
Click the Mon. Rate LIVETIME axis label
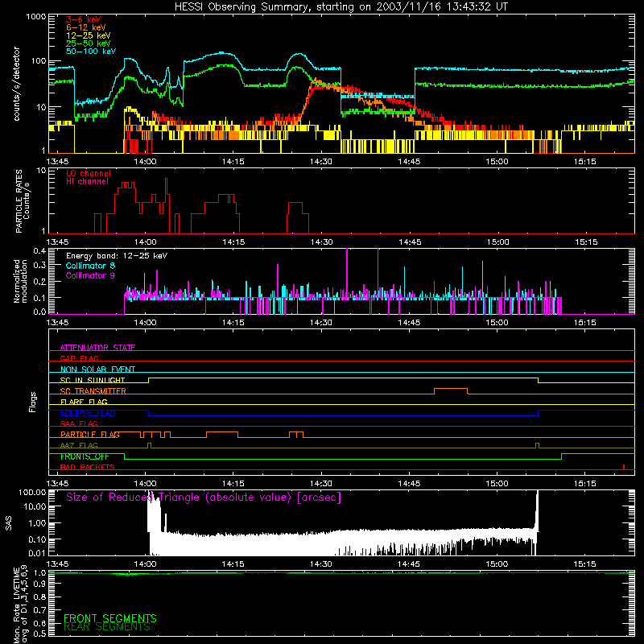coord(21,605)
